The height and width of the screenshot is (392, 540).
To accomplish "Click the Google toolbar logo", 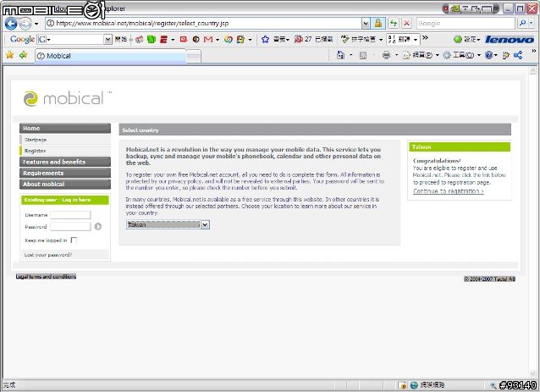I will click(22, 39).
